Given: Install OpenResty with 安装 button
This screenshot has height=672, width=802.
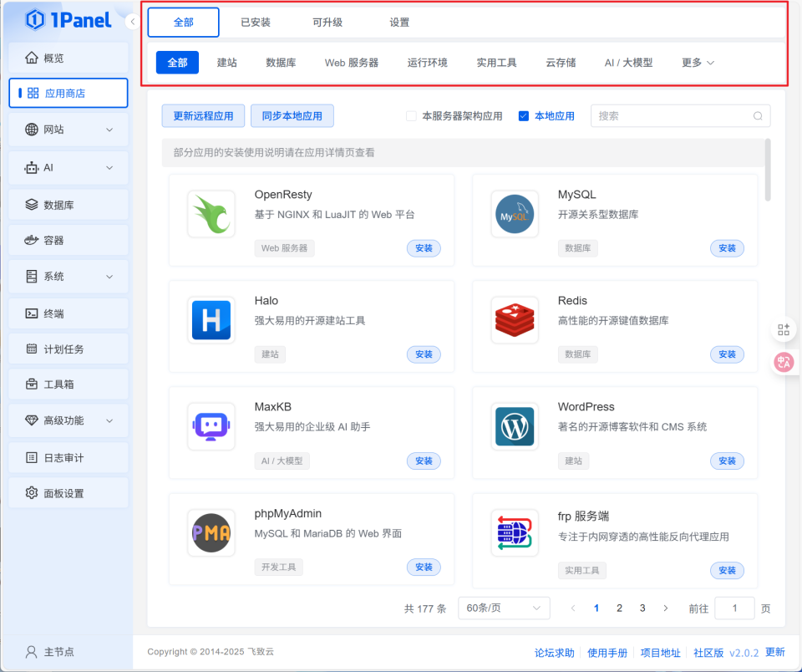Looking at the screenshot, I should (x=424, y=248).
